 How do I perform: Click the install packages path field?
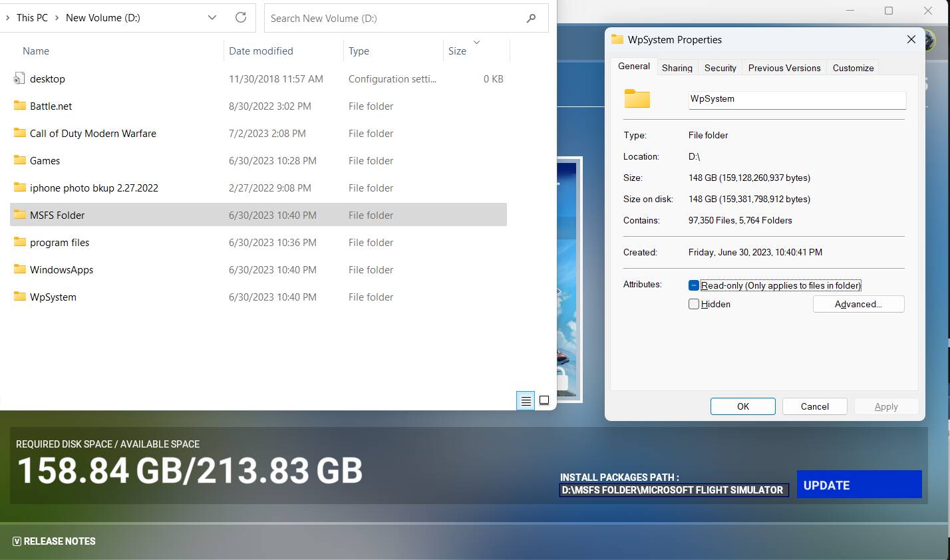pos(673,490)
